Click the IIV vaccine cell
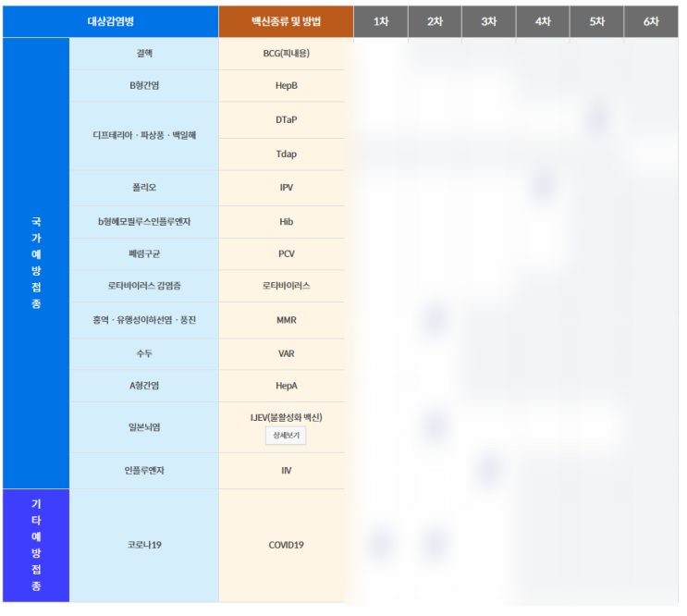 (286, 471)
